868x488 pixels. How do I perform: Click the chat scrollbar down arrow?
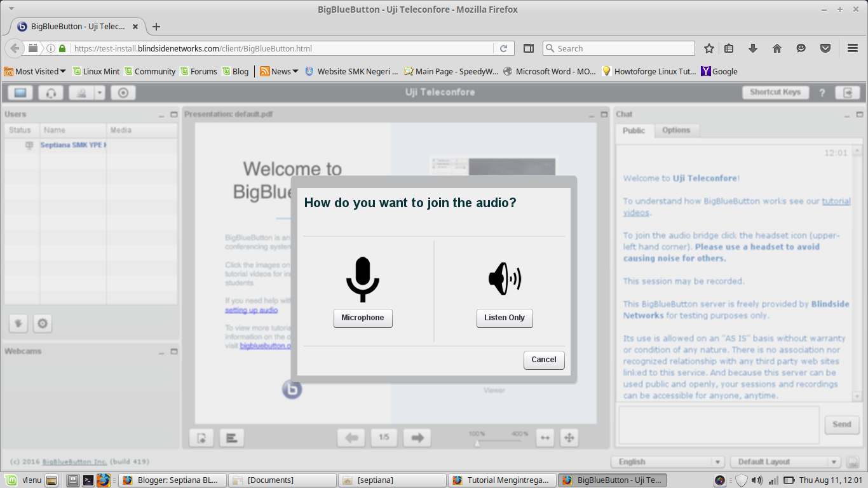coord(857,396)
